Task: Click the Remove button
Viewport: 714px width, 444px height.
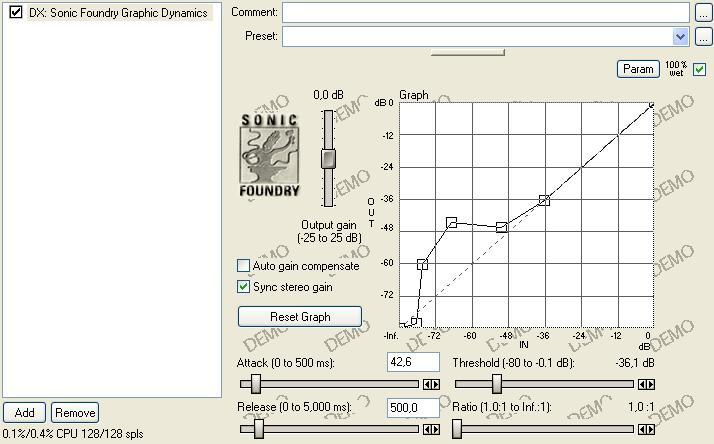Action: [x=75, y=412]
